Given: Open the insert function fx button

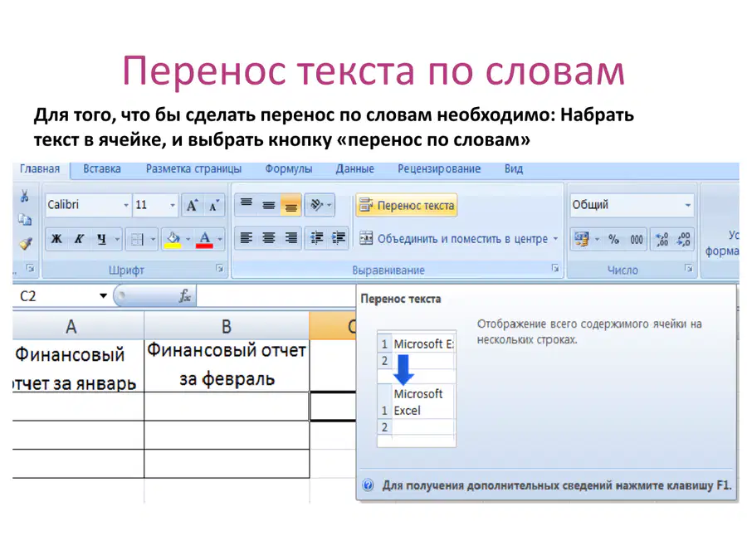Looking at the screenshot, I should (x=185, y=295).
